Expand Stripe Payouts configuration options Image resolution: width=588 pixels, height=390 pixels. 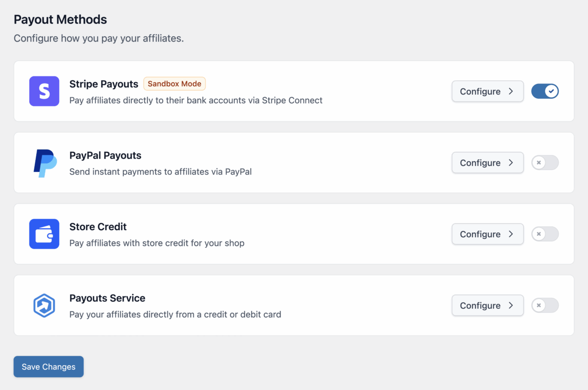click(487, 91)
